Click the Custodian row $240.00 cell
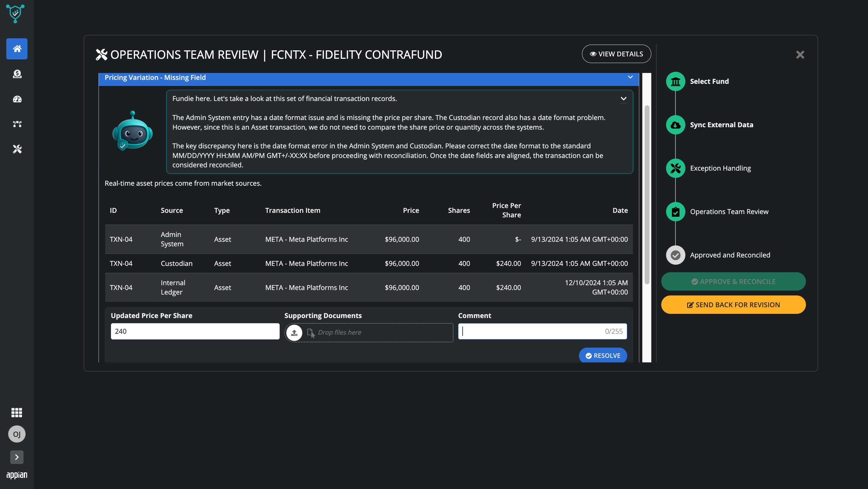868x489 pixels. tap(508, 263)
